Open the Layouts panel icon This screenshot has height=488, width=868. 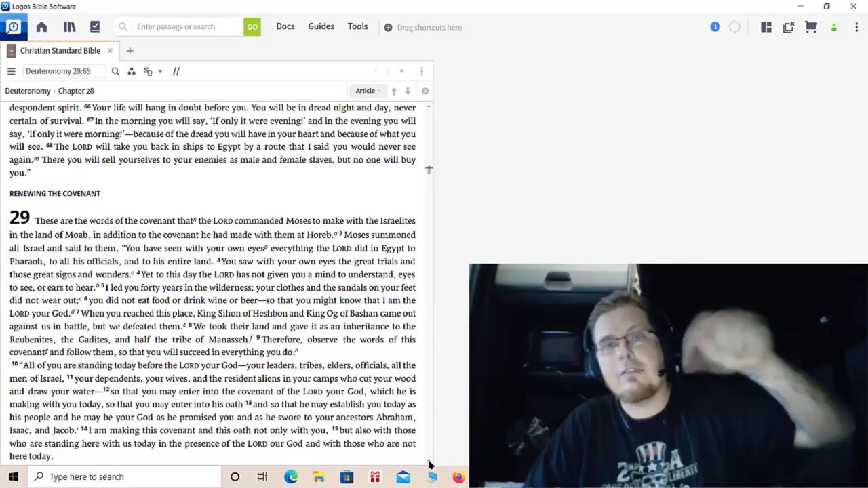coord(766,27)
